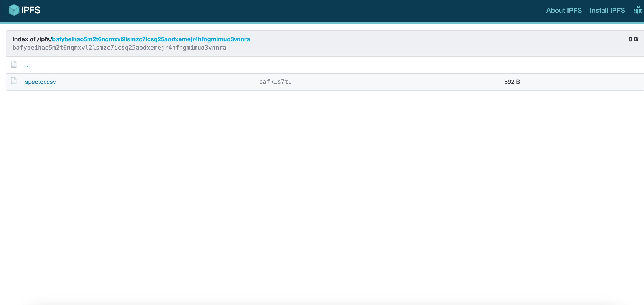The width and height of the screenshot is (644, 305).
Task: Open the About IPFS link
Action: pyautogui.click(x=564, y=10)
